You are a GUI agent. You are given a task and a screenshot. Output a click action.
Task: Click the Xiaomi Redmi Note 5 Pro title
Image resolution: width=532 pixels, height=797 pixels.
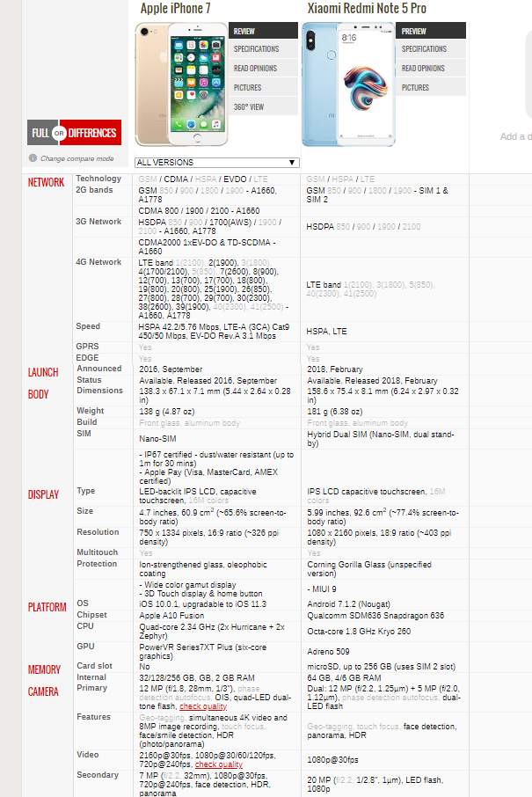pos(367,8)
